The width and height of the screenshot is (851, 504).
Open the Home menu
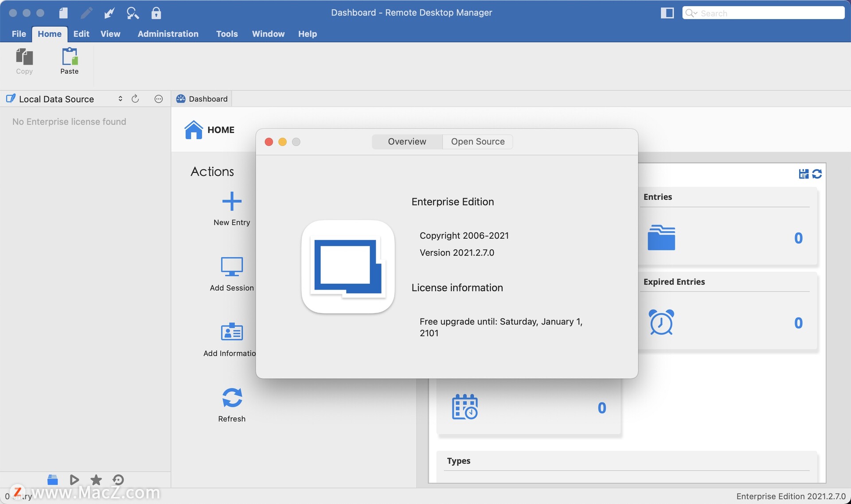[49, 34]
